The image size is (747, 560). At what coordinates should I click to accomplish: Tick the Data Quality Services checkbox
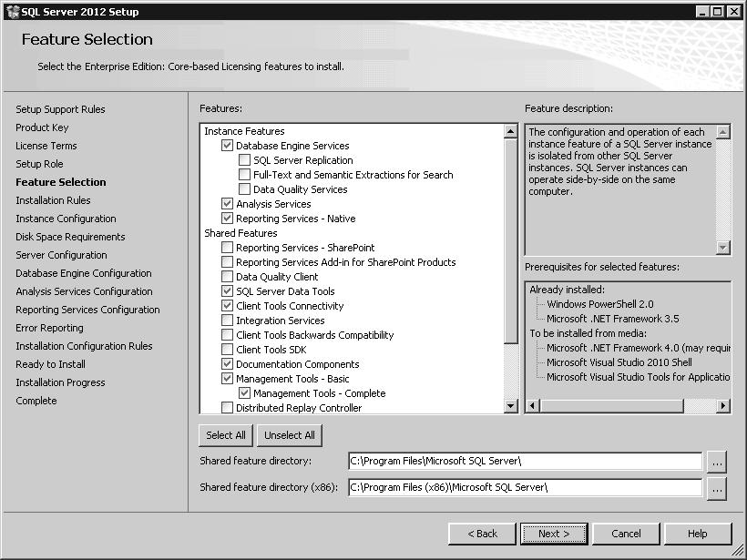coord(244,189)
